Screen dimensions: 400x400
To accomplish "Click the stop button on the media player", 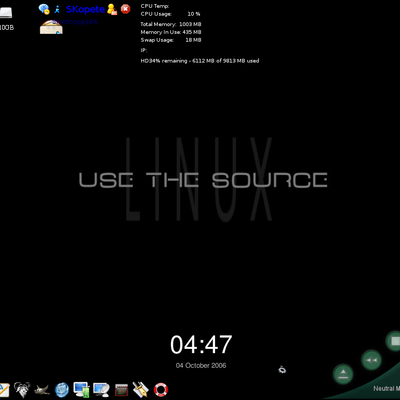I will 394,341.
